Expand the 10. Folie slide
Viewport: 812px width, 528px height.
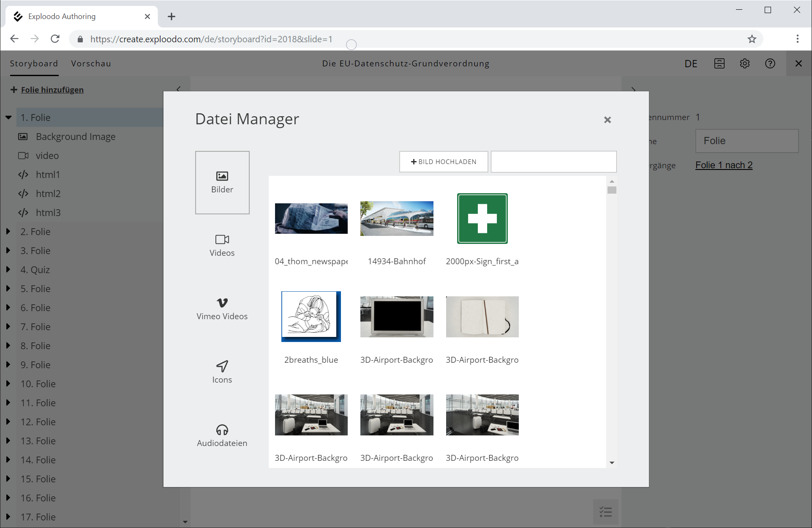(8, 384)
